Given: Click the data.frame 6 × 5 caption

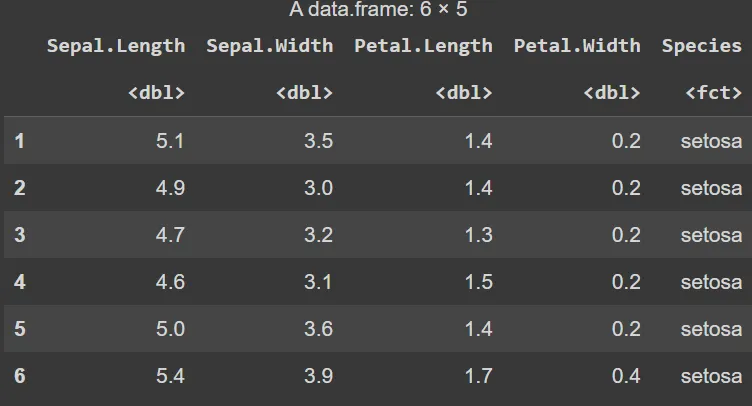Looking at the screenshot, I should coord(378,10).
